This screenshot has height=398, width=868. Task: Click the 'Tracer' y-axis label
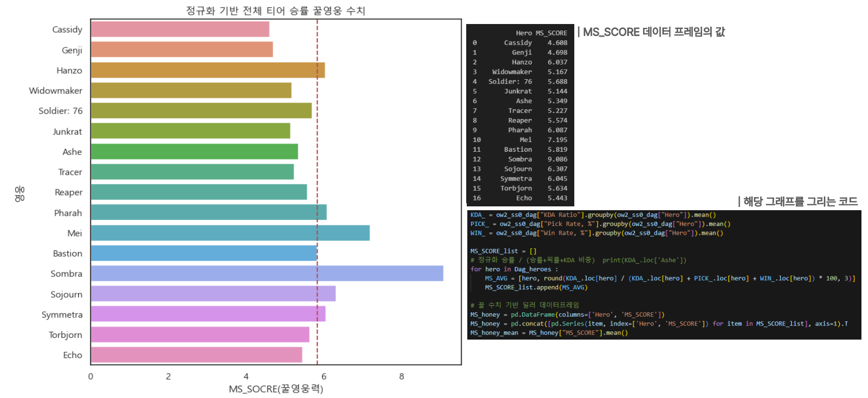click(70, 172)
